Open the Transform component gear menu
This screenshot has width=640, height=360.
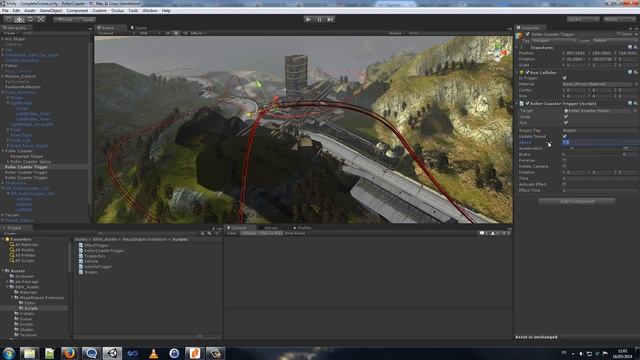636,48
